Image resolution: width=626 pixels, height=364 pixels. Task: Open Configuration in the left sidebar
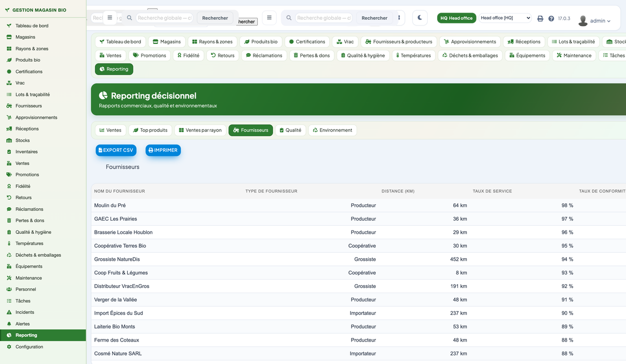[43, 347]
